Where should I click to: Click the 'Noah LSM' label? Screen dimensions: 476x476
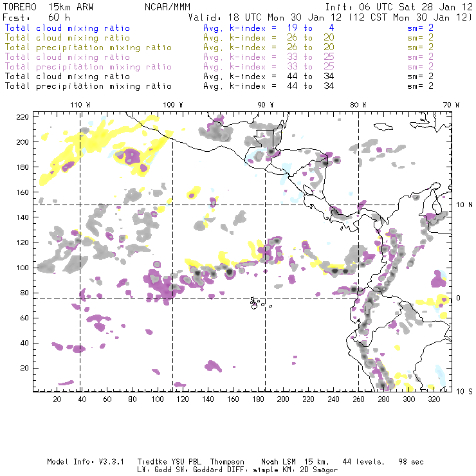tap(279, 462)
